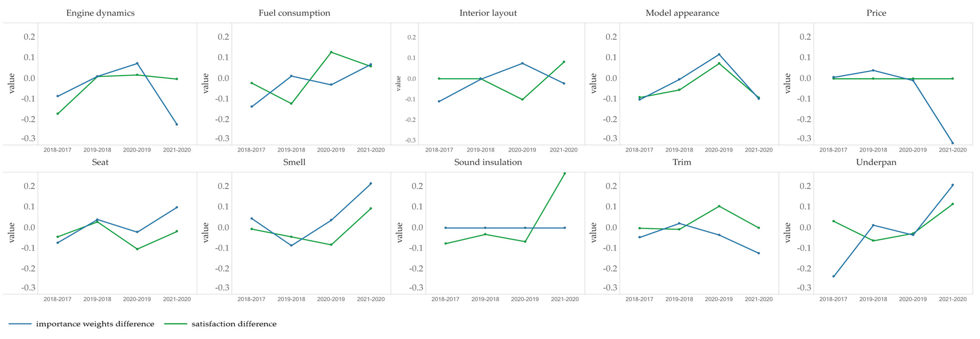Click the blue line swatch in legend
Screen dimensions: 980x339
(x=20, y=324)
